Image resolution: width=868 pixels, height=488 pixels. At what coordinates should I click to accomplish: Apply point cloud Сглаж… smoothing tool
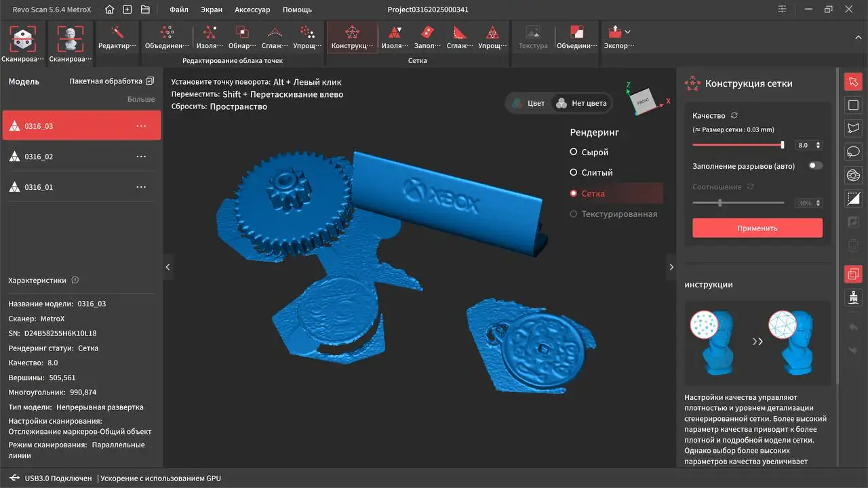[275, 38]
